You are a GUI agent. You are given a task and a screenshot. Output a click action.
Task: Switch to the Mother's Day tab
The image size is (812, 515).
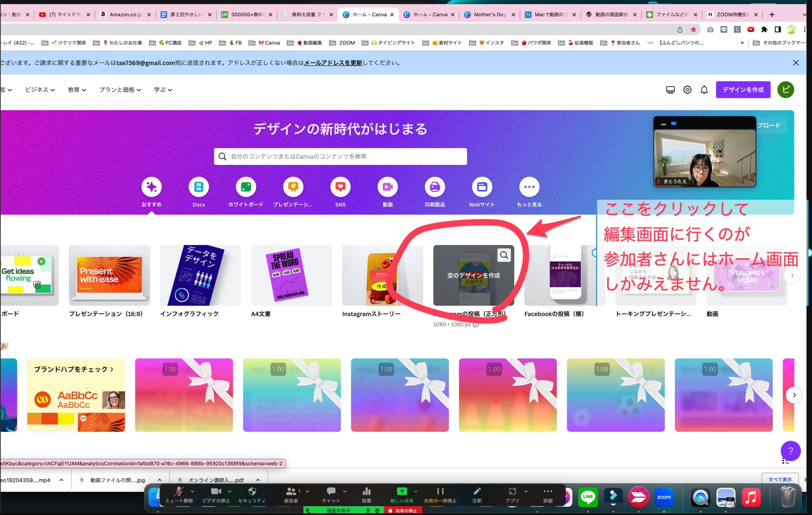pos(490,15)
